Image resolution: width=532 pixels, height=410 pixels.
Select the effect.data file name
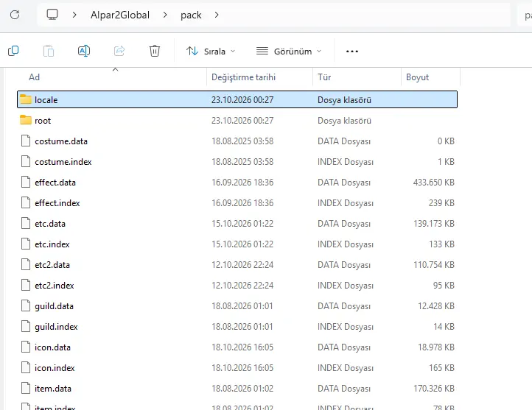tap(55, 183)
